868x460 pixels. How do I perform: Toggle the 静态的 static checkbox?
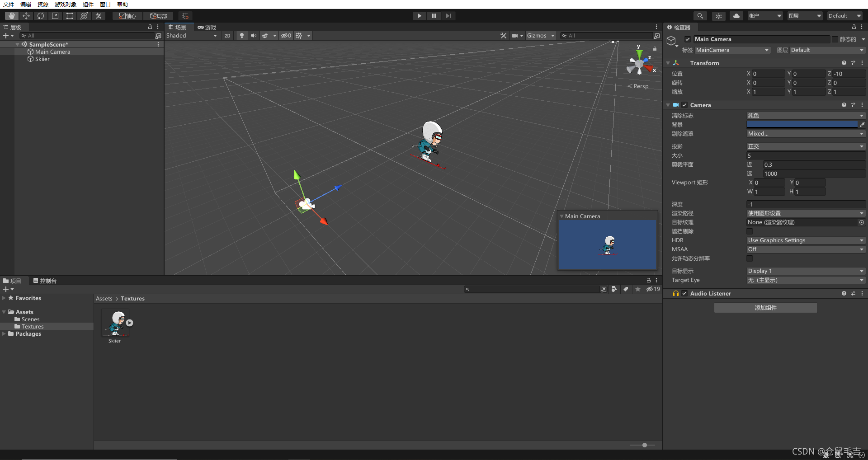pos(835,39)
